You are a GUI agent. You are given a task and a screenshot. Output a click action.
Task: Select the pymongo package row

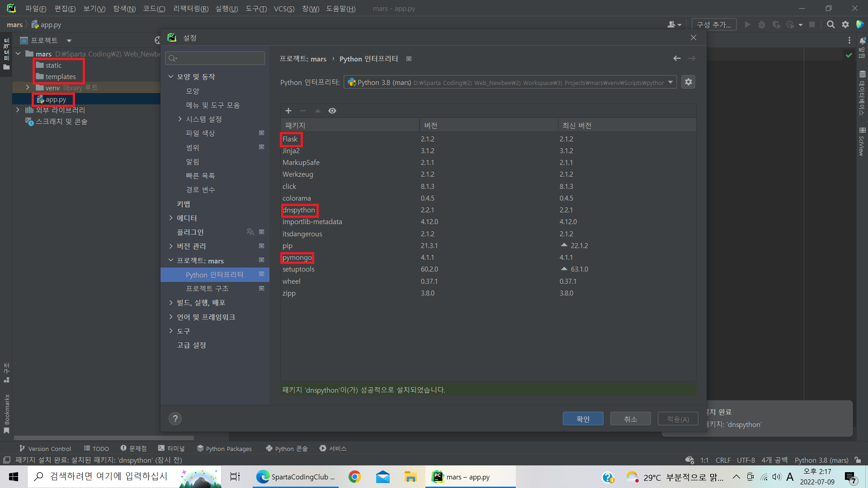(x=297, y=258)
